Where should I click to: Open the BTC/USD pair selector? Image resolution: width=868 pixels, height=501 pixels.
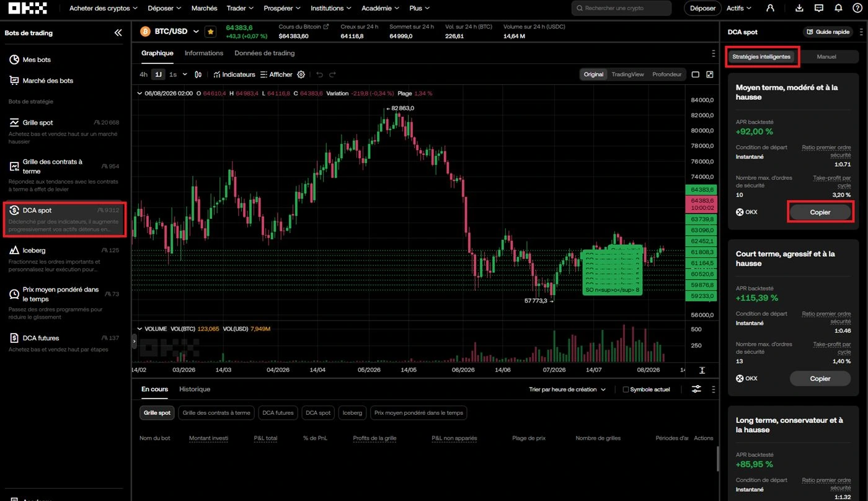pyautogui.click(x=177, y=32)
